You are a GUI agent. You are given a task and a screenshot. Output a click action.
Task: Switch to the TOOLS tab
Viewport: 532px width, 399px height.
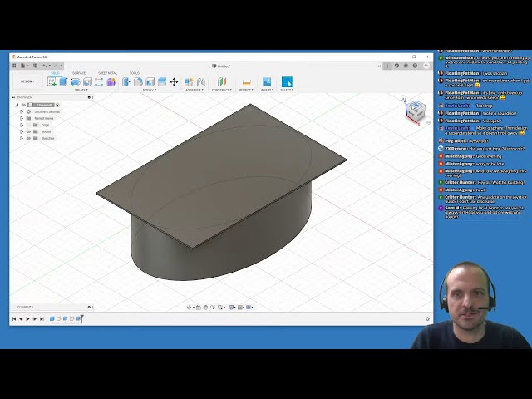pyautogui.click(x=135, y=73)
